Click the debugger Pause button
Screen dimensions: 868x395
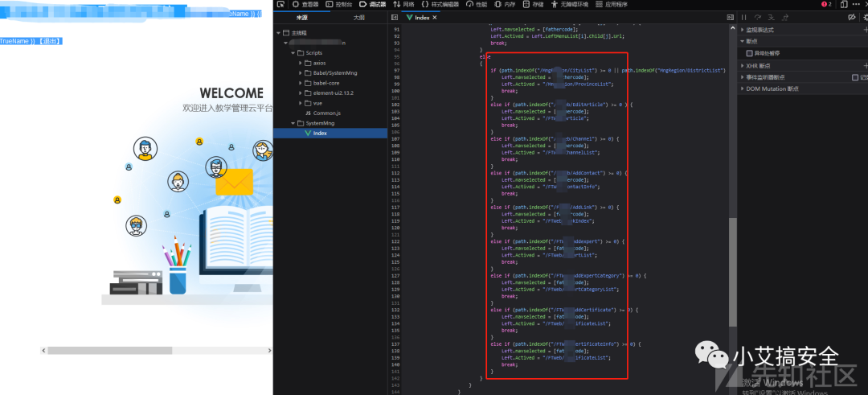(x=744, y=18)
